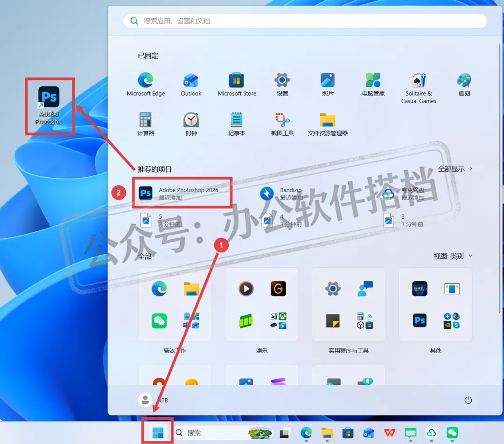Open Quark cloud drive taskbar icon
This screenshot has height=444, width=504.
pyautogui.click(x=431, y=433)
